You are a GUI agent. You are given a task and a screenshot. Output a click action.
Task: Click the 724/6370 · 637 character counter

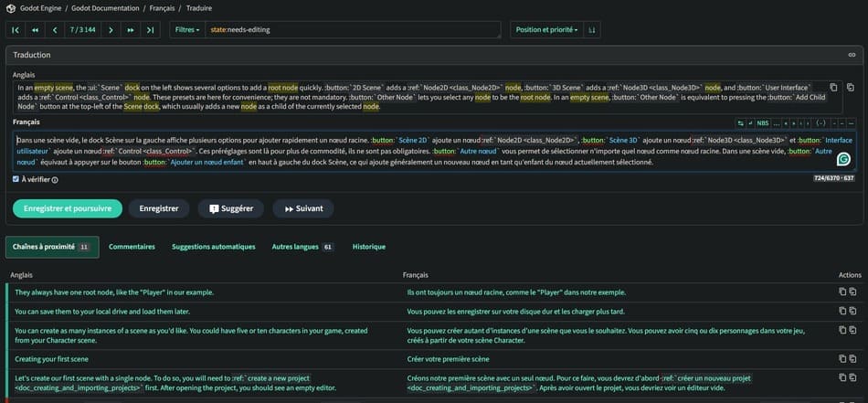[x=834, y=178]
